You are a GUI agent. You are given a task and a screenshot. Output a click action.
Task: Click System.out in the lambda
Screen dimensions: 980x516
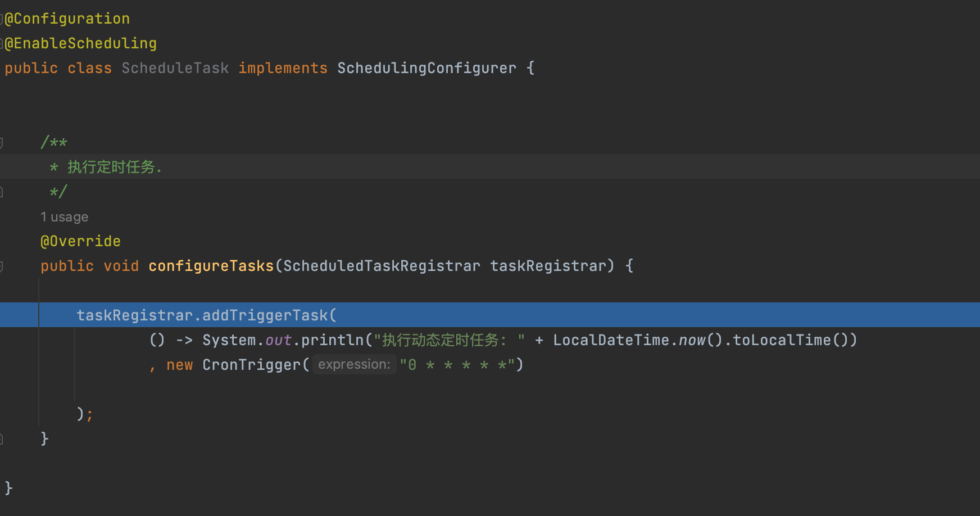tap(247, 340)
